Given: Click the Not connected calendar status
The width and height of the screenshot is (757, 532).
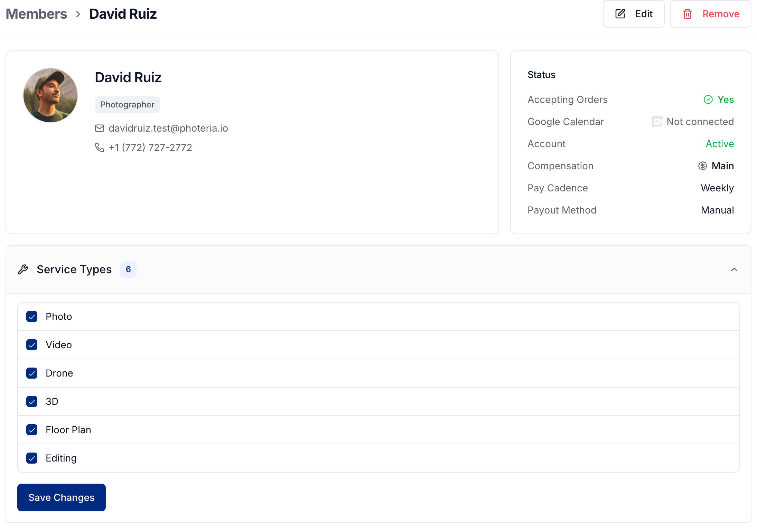Looking at the screenshot, I should pos(700,122).
